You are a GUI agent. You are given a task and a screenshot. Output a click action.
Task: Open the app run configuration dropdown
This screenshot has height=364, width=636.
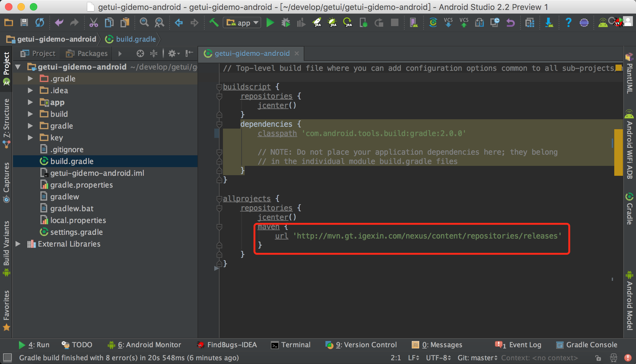[242, 23]
